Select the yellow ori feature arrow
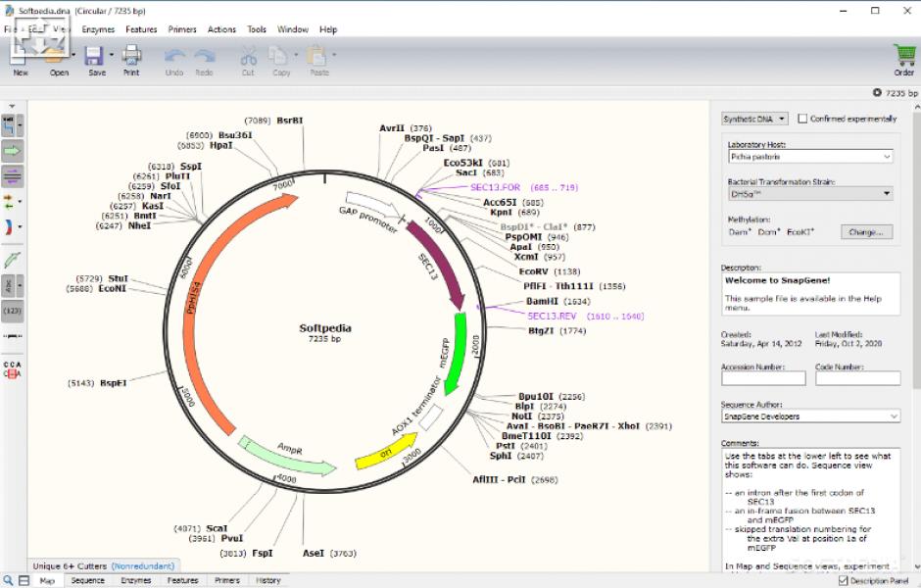The image size is (921, 588). [385, 453]
